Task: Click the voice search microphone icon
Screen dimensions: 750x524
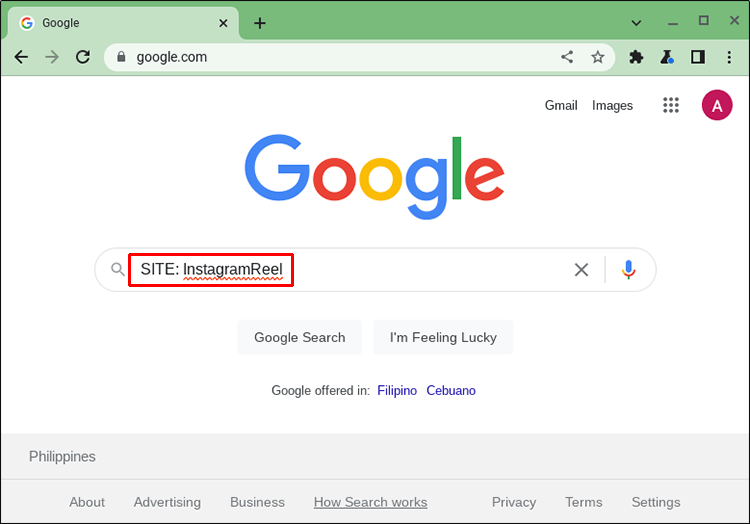Action: [628, 269]
